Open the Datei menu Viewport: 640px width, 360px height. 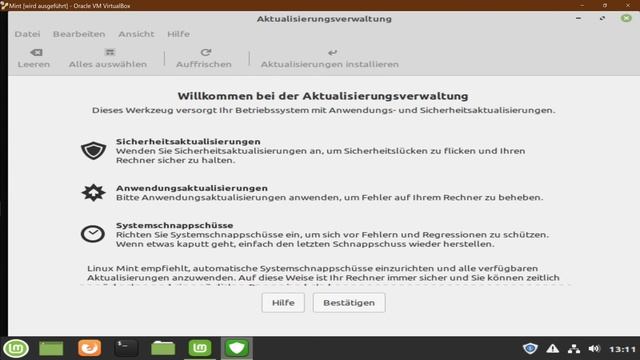27,34
